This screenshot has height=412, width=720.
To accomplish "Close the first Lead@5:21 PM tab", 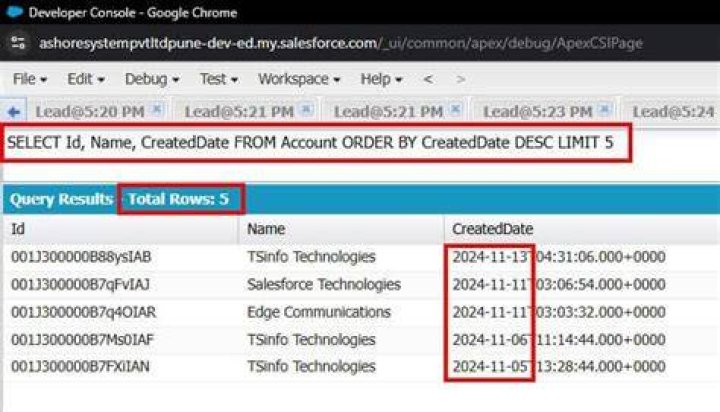I will coord(306,110).
